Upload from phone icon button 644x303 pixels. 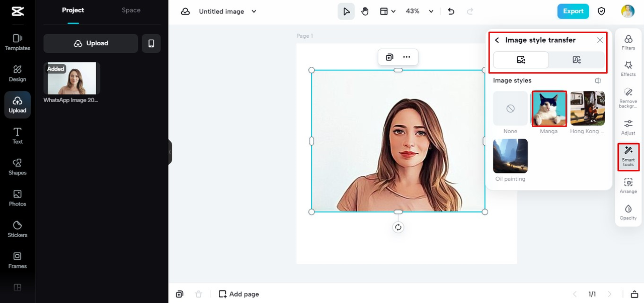[x=151, y=43]
